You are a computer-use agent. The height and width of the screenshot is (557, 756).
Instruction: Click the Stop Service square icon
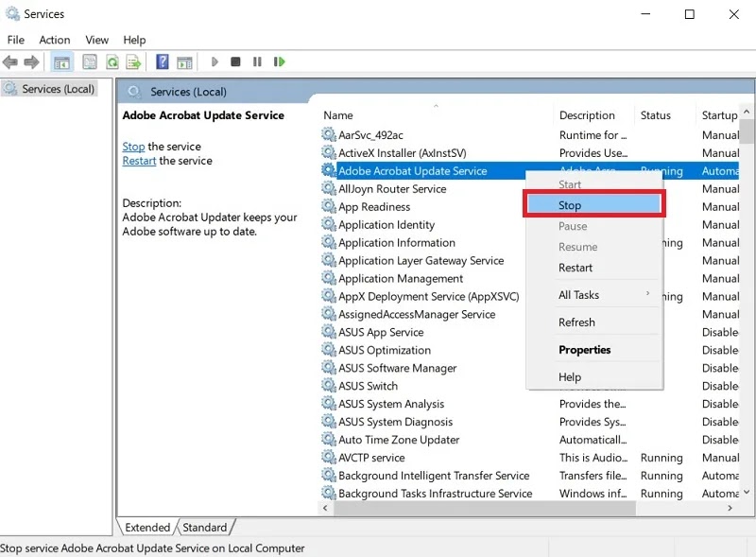235,61
